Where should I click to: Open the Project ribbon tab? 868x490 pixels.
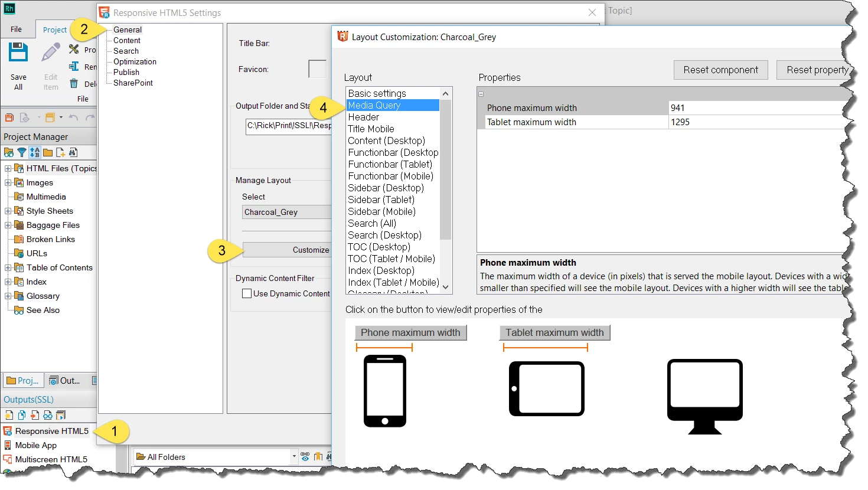pos(55,30)
